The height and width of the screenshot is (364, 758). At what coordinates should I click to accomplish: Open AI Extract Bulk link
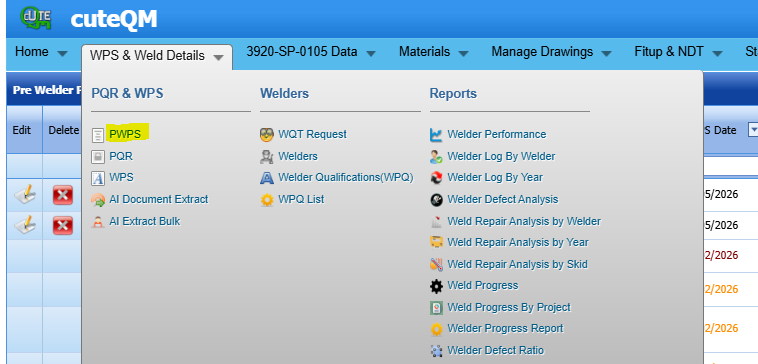click(145, 221)
